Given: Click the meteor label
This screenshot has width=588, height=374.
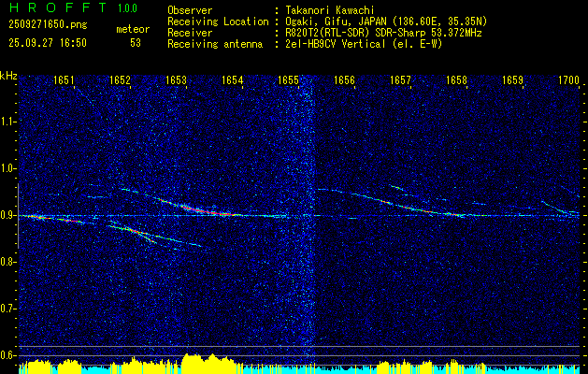Looking at the screenshot, I should pyautogui.click(x=133, y=29).
